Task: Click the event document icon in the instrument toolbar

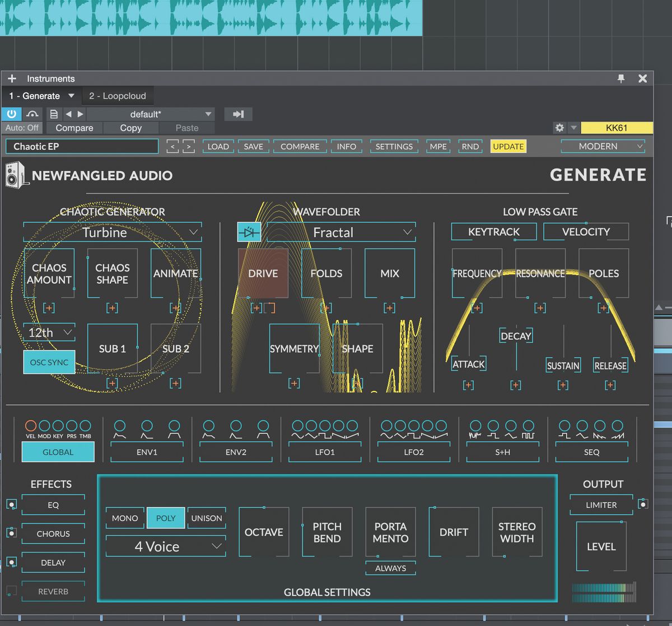Action: coord(54,114)
